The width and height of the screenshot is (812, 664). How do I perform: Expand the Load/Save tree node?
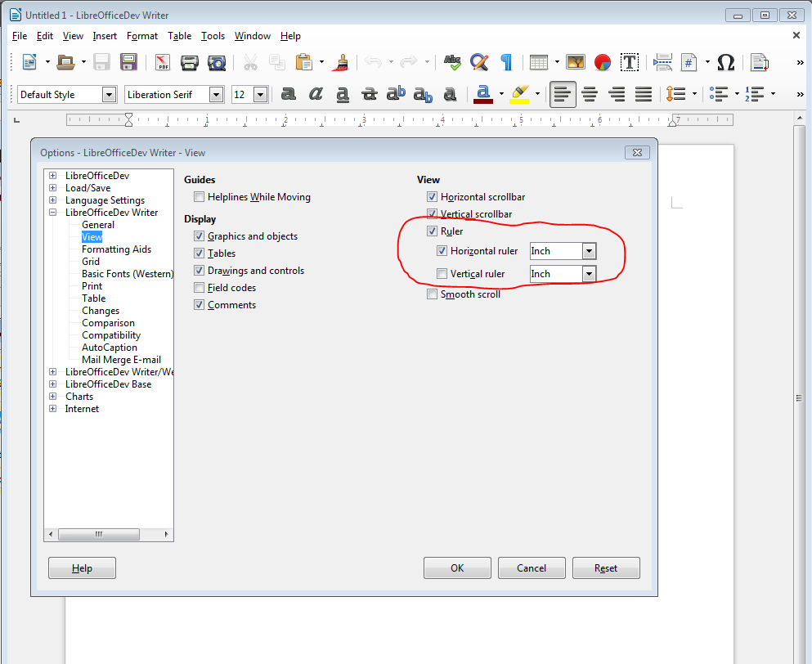pos(53,188)
